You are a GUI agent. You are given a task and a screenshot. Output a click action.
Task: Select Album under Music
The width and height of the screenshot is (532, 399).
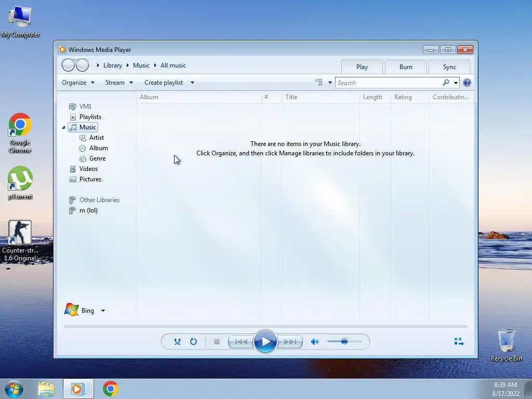(94, 148)
